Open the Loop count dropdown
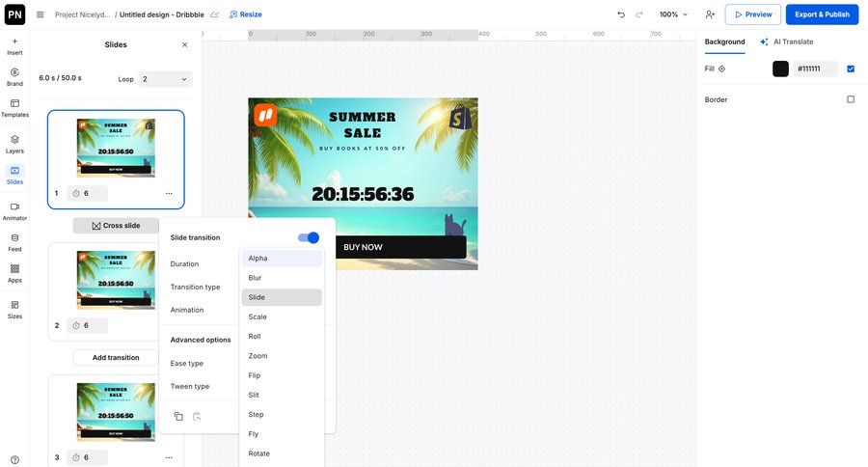Image resolution: width=868 pixels, height=467 pixels. click(x=165, y=79)
